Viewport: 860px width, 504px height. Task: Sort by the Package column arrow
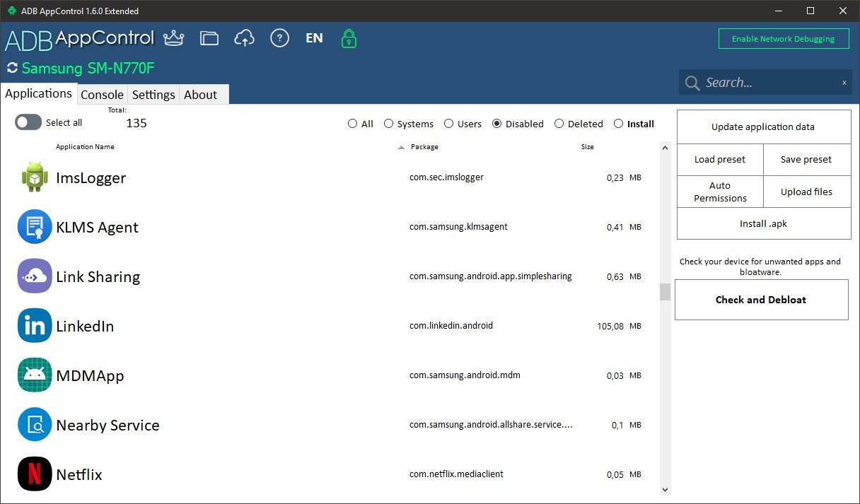(x=402, y=148)
